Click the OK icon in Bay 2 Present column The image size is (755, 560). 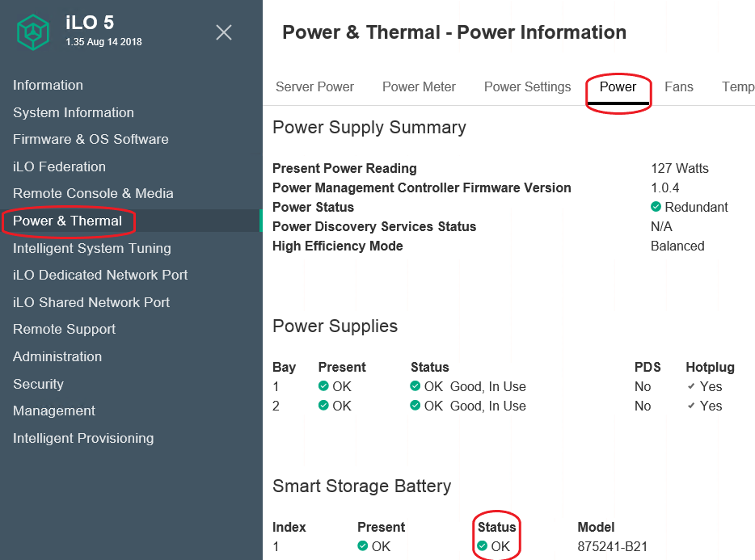[323, 406]
